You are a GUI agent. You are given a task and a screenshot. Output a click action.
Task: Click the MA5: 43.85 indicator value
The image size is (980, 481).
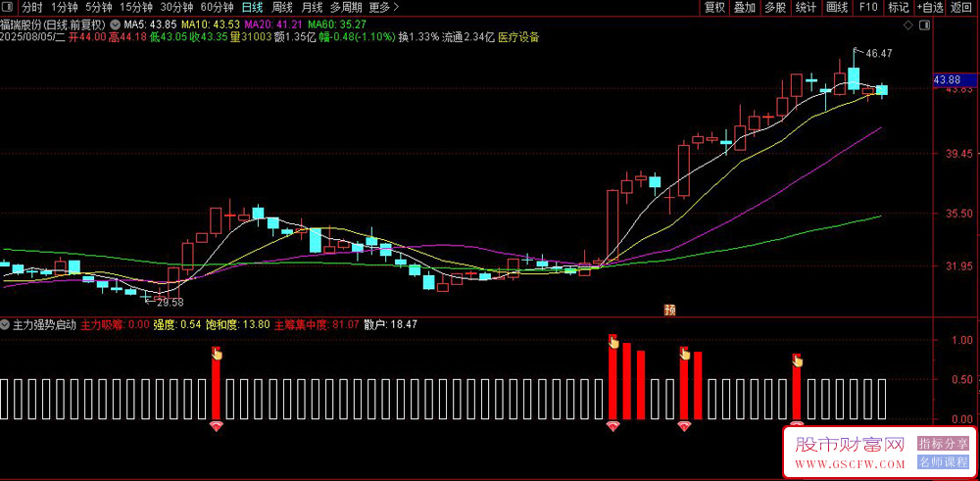150,25
